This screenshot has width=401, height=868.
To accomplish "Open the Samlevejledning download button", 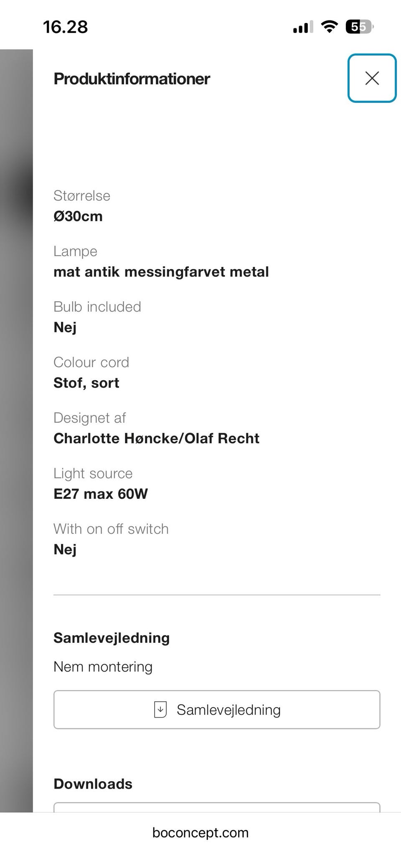I will click(x=217, y=710).
